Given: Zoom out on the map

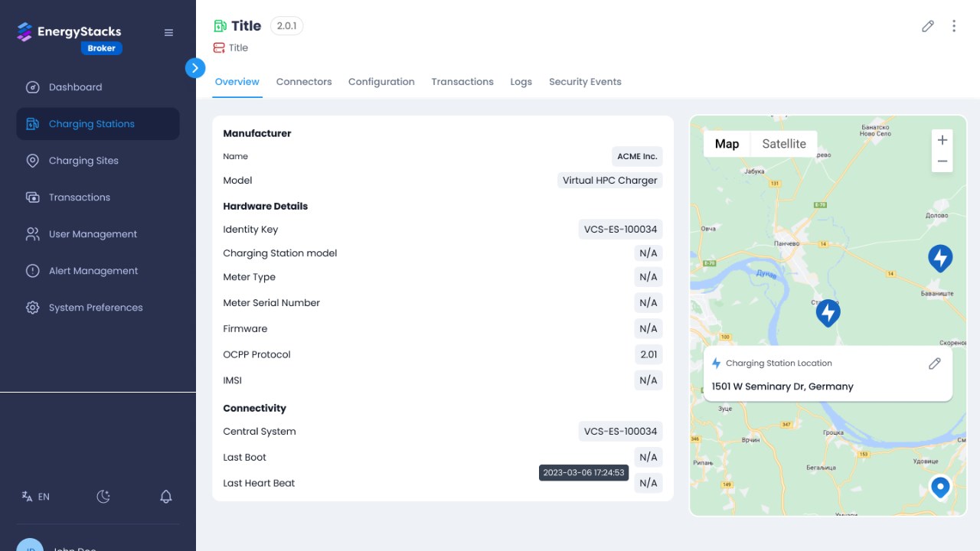Looking at the screenshot, I should click(x=942, y=161).
